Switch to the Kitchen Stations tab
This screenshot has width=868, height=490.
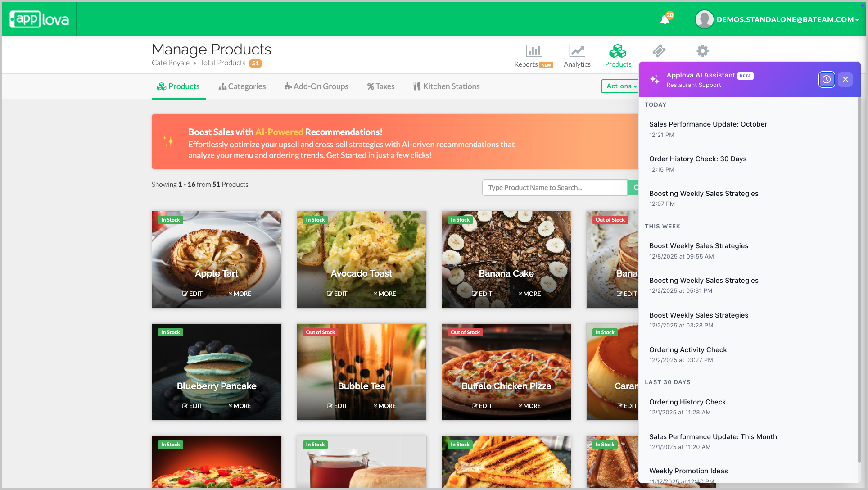point(446,86)
